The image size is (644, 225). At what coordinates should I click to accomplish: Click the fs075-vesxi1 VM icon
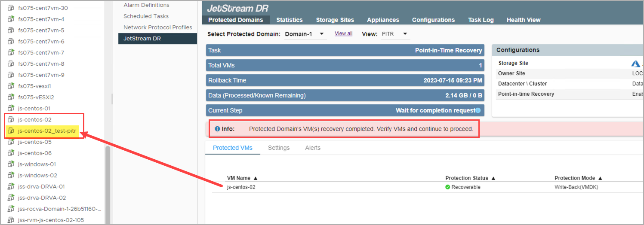11,86
